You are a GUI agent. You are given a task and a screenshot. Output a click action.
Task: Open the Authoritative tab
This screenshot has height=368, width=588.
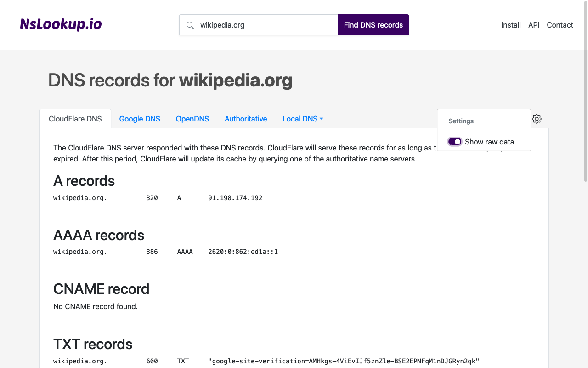pos(246,119)
